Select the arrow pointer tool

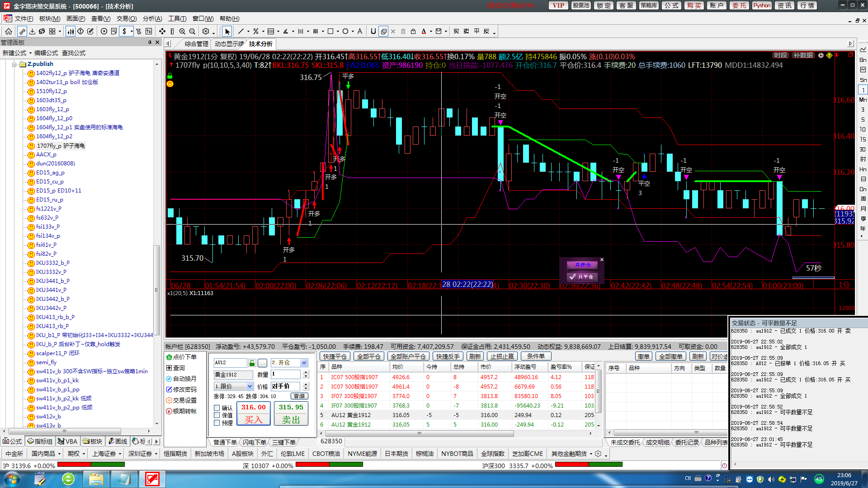point(227,31)
